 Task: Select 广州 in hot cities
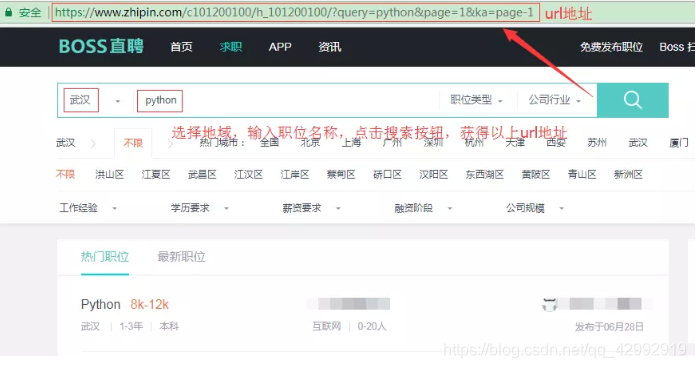(392, 143)
